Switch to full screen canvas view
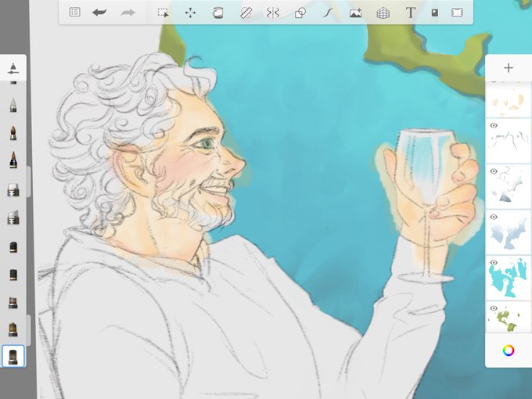Viewport: 532px width, 399px height. [x=457, y=13]
